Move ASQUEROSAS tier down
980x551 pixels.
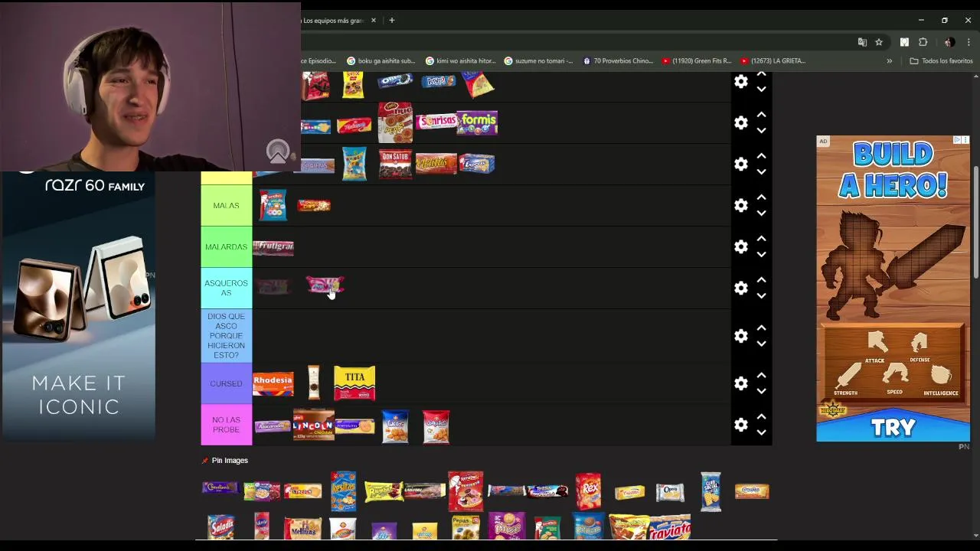click(761, 295)
